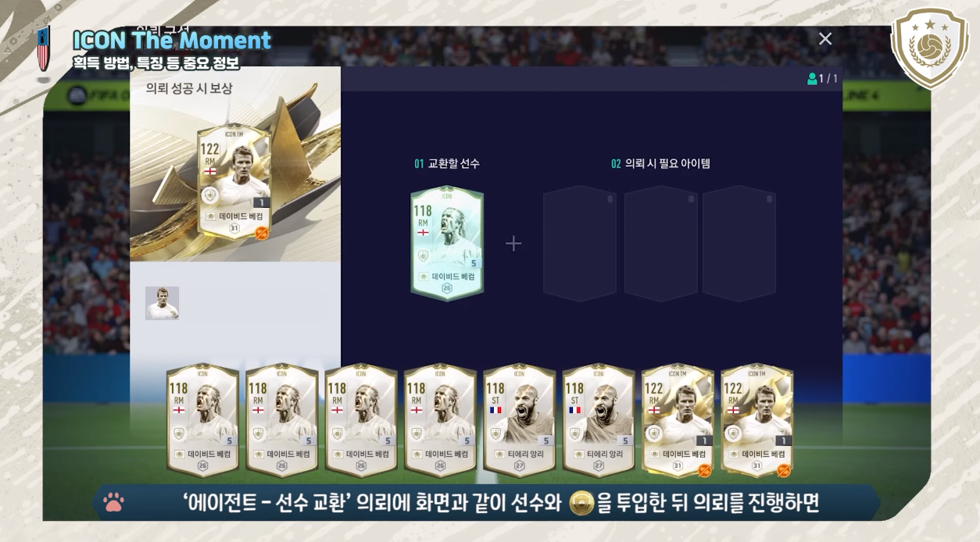The width and height of the screenshot is (980, 542).
Task: Select the 118 RM Beckham exchange card
Action: coord(447,243)
